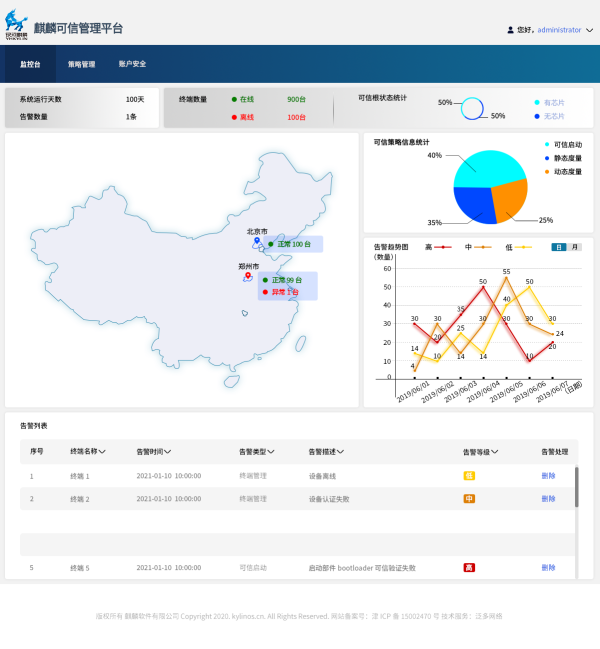Sort by 告警时间 column chevron
This screenshot has height=649, width=600.
point(167,452)
